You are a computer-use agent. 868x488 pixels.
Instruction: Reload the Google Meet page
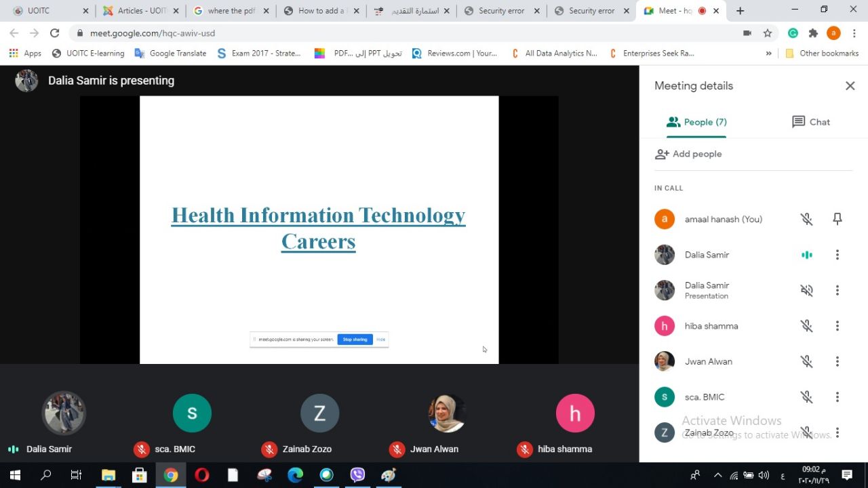54,33
